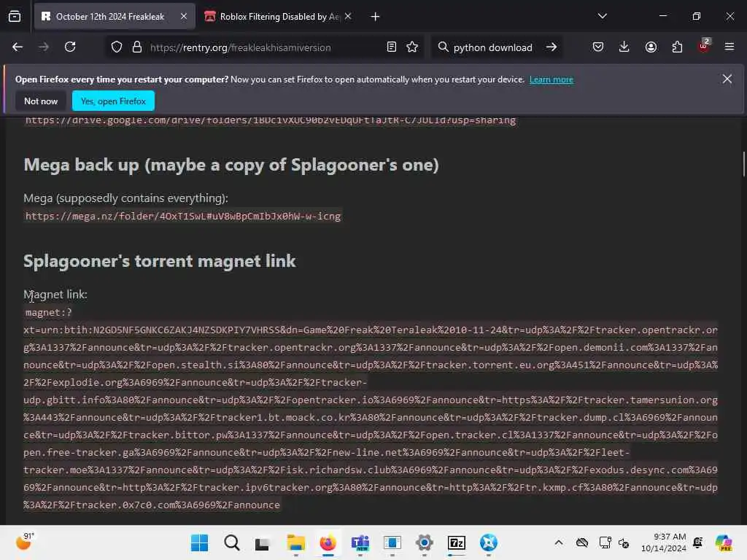Open the Firefox account menu
This screenshot has width=747, height=560.
pyautogui.click(x=651, y=47)
